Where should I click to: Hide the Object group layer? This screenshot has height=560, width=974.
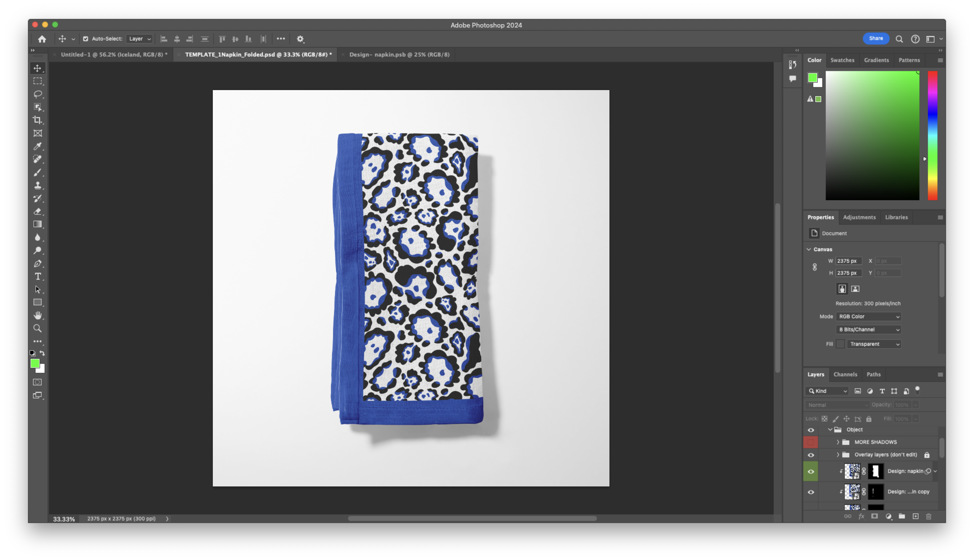pos(811,430)
